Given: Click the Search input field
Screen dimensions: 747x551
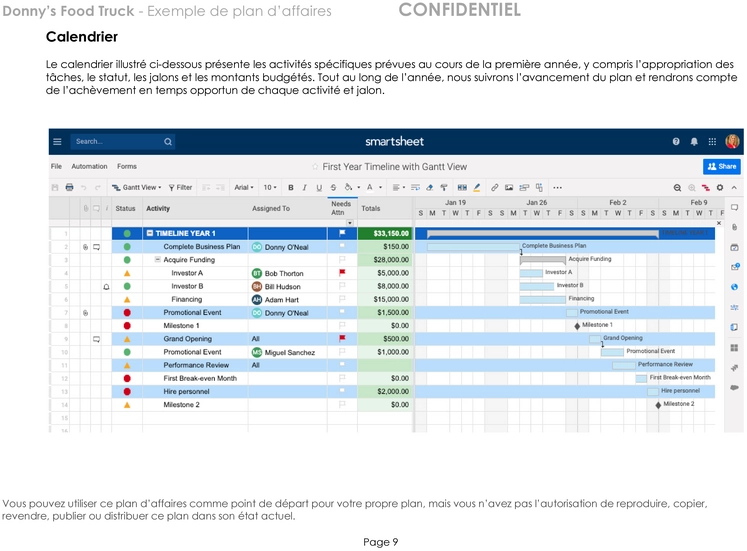Looking at the screenshot, I should coord(122,141).
